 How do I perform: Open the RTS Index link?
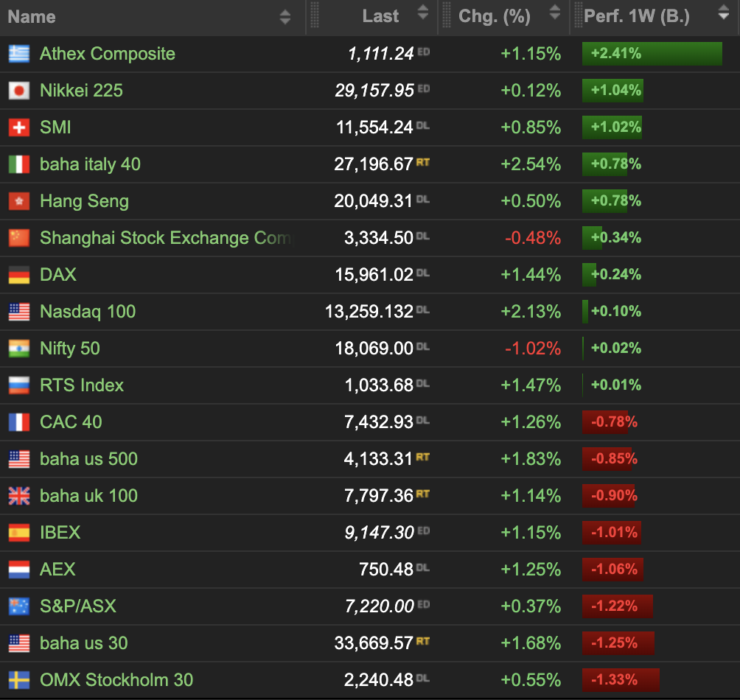82,385
